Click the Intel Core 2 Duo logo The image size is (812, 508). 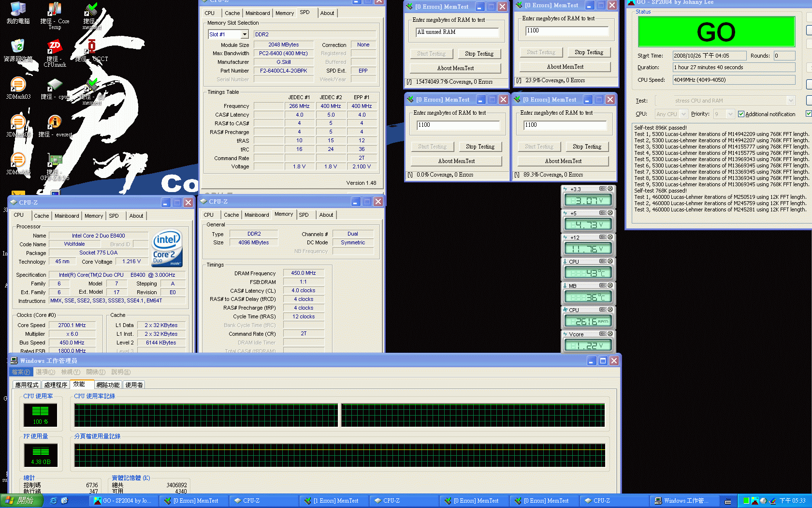(x=167, y=248)
